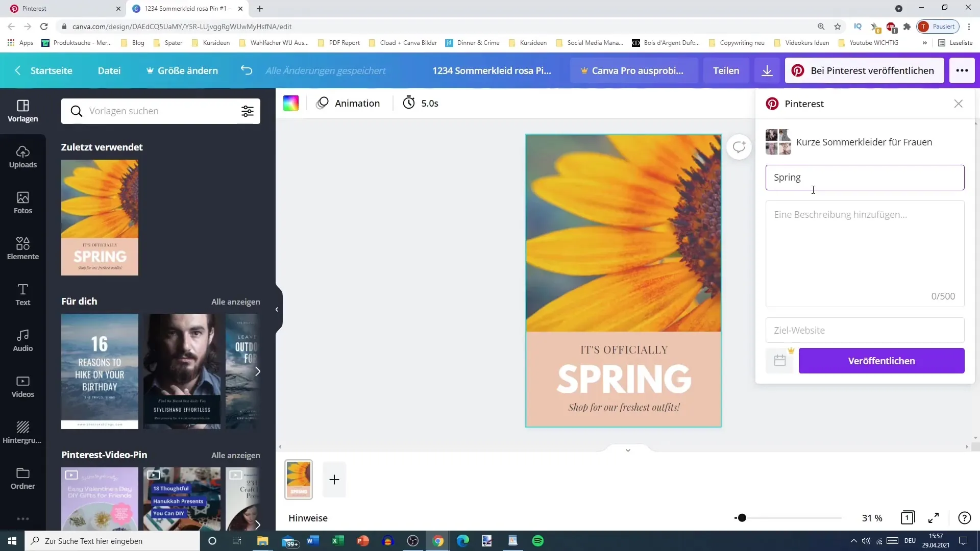Viewport: 980px width, 551px height.
Task: Open the Hintergrund panel
Action: click(x=23, y=432)
